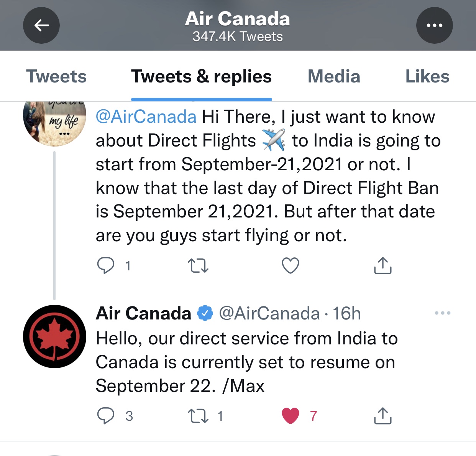Open the Likes tab
Viewport: 476px width, 456px height.
click(x=427, y=76)
